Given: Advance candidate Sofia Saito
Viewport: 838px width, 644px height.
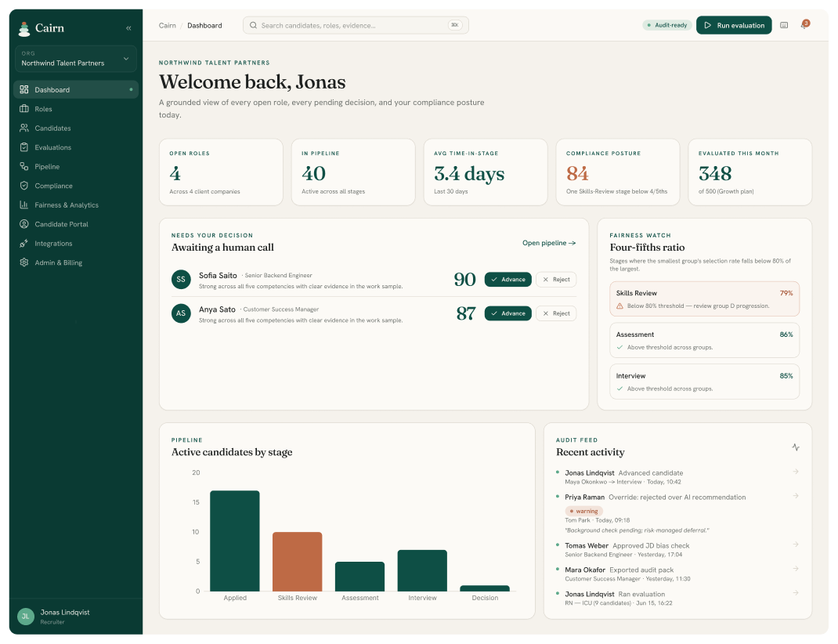Looking at the screenshot, I should click(507, 280).
